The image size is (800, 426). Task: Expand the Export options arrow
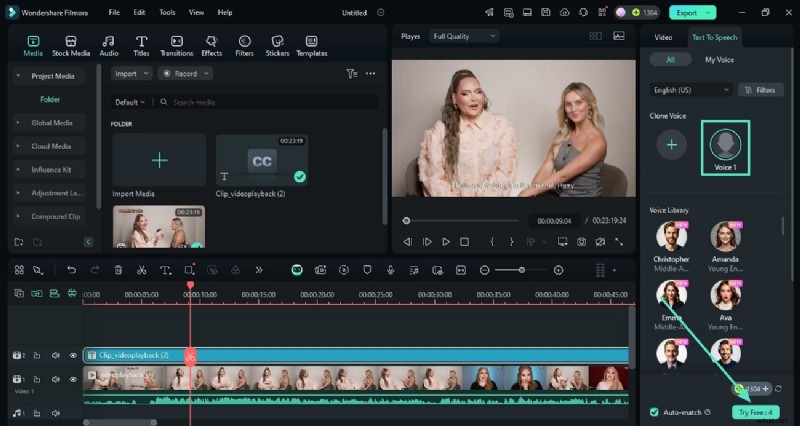[708, 13]
